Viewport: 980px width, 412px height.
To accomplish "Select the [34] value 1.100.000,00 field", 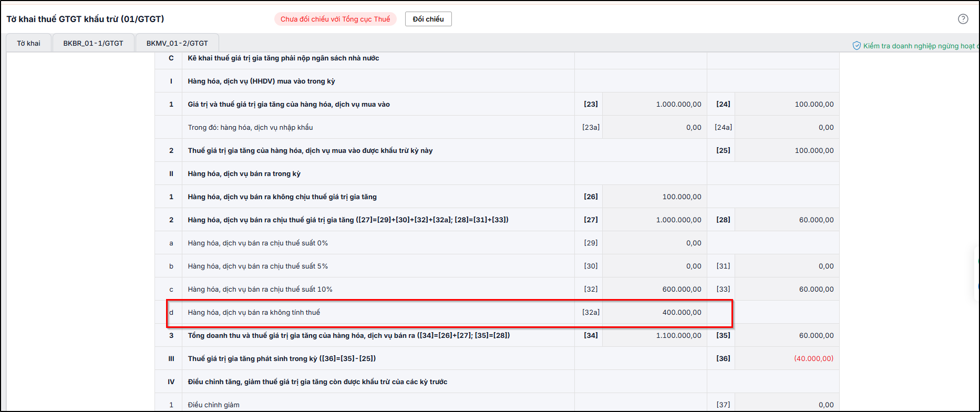I will (x=654, y=335).
